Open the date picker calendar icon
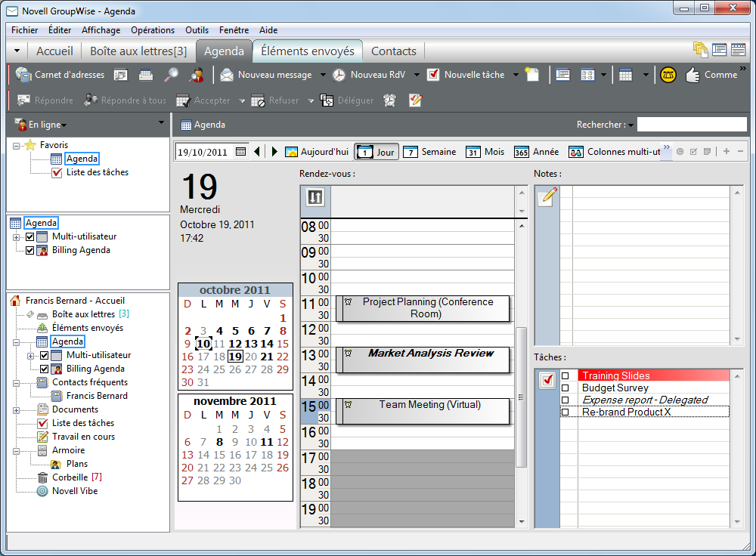 (x=241, y=152)
